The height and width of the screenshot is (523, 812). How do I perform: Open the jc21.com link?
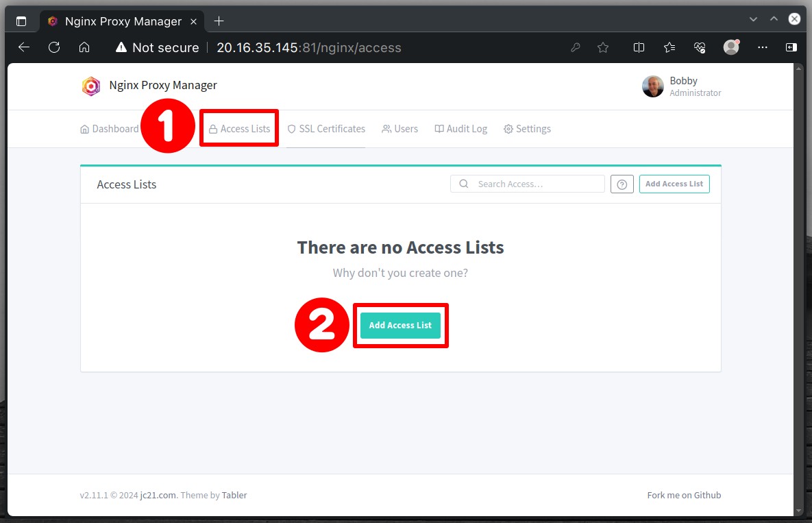tap(158, 495)
